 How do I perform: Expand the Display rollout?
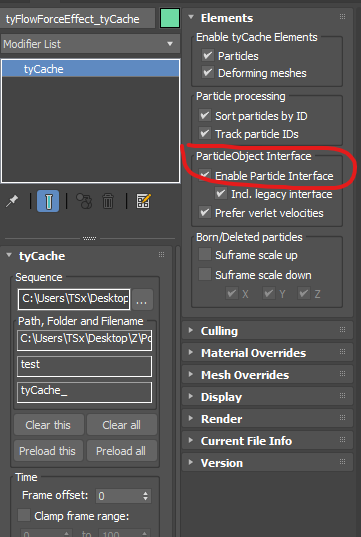(x=267, y=397)
